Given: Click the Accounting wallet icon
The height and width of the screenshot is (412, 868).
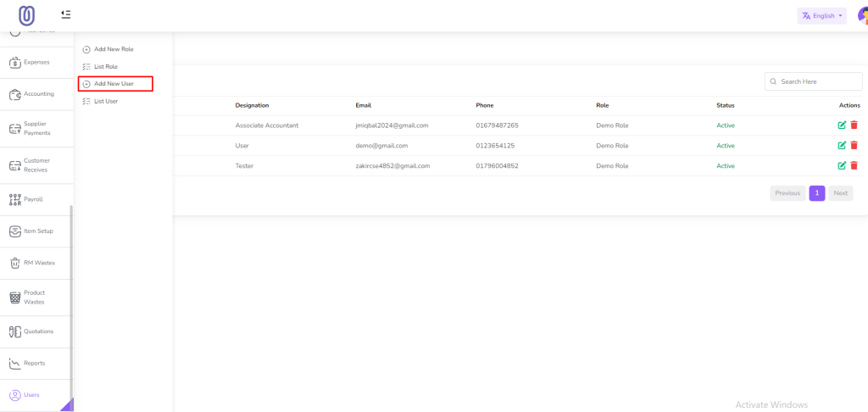Looking at the screenshot, I should click(x=15, y=94).
